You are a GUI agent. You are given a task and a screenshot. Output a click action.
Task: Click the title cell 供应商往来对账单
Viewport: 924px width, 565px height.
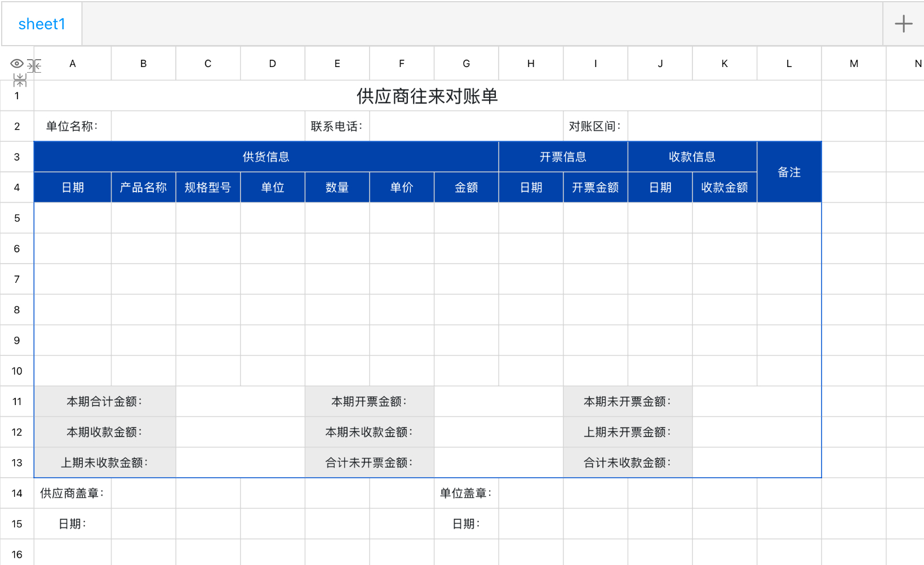pyautogui.click(x=428, y=96)
